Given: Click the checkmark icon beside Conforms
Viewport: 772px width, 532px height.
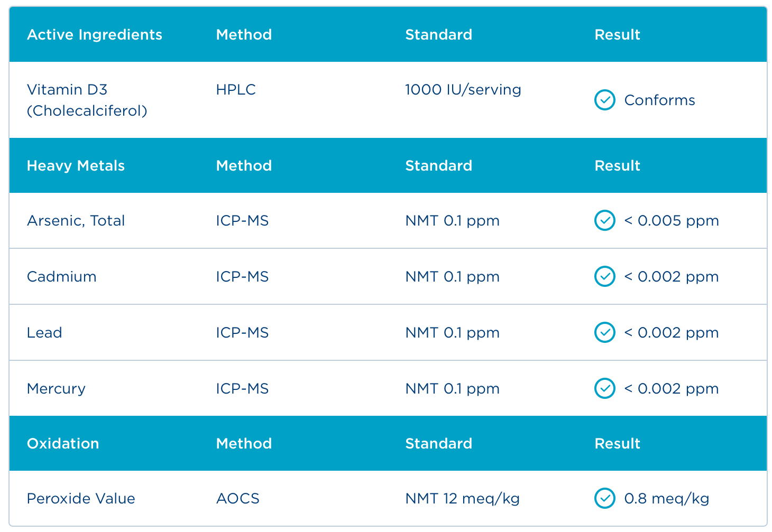Looking at the screenshot, I should (604, 100).
